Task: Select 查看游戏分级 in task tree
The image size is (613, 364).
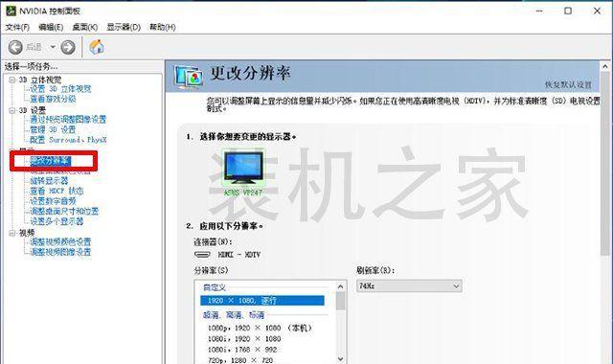Action: point(53,99)
